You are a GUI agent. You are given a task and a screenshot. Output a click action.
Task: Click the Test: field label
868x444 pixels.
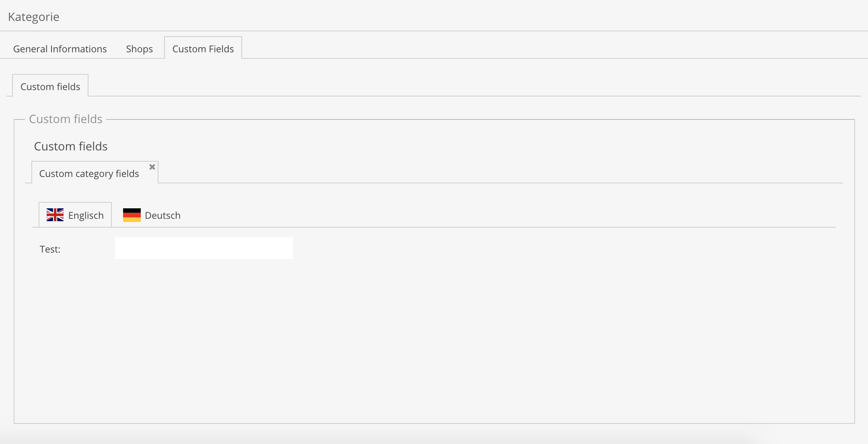pyautogui.click(x=50, y=249)
